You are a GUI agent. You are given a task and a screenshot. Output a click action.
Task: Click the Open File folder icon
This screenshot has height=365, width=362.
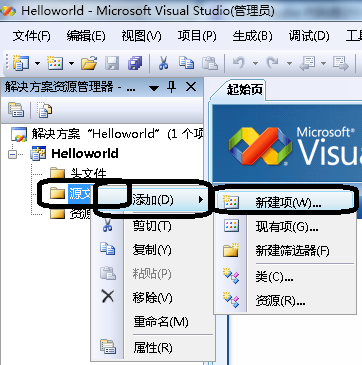89,63
